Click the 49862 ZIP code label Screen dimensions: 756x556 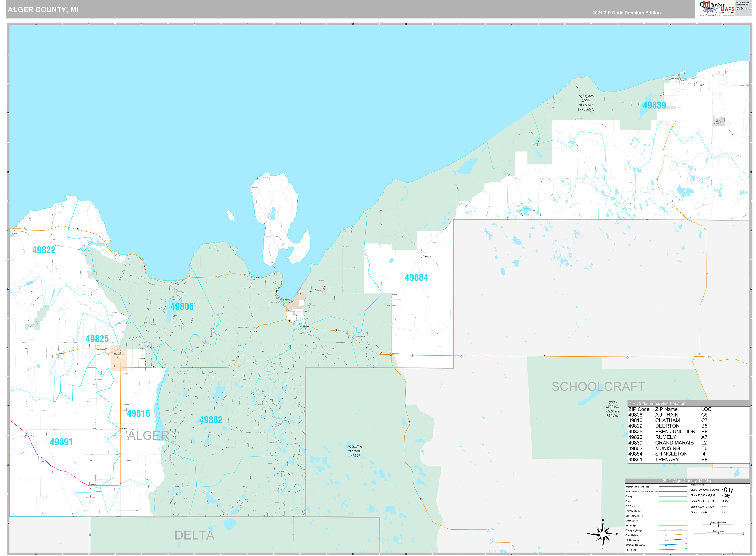click(211, 420)
